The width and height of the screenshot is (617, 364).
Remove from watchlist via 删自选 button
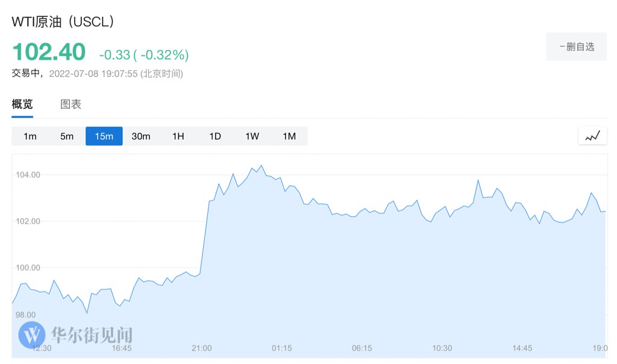pyautogui.click(x=576, y=46)
